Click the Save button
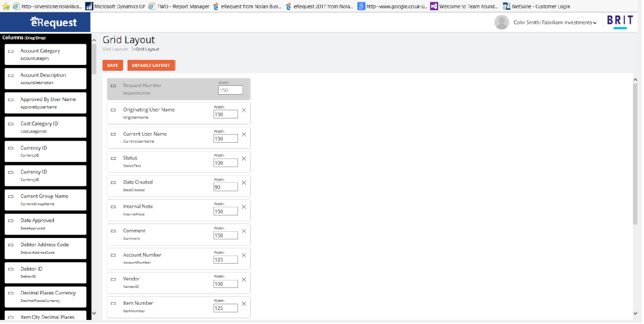Viewport: 644px width, 324px height. coord(113,65)
